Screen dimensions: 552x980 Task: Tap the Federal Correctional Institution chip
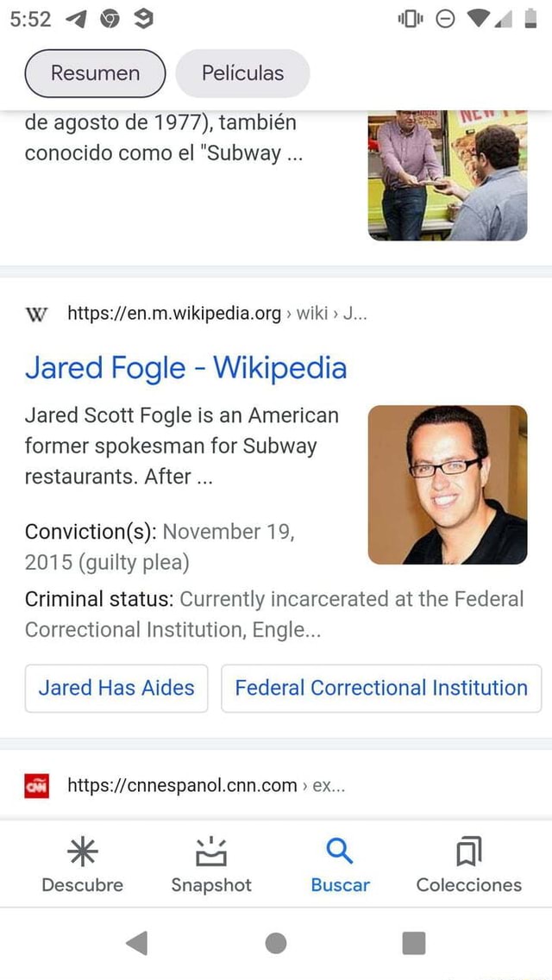381,688
